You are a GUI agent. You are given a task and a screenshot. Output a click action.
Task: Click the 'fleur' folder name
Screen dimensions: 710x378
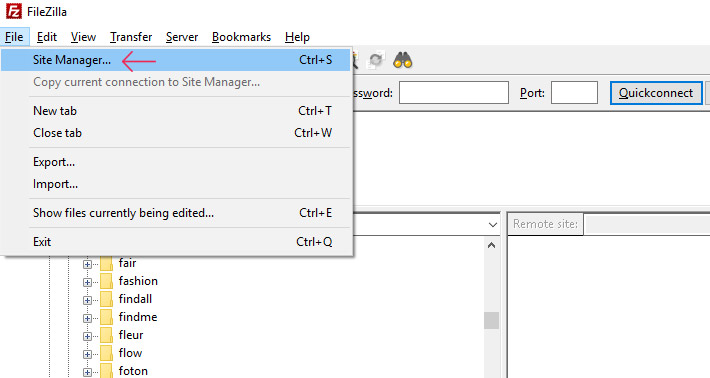131,335
